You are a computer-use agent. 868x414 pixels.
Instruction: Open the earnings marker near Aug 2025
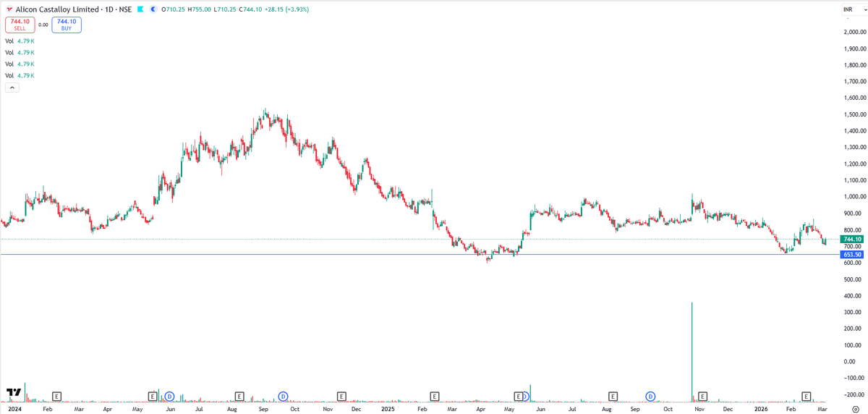point(613,396)
